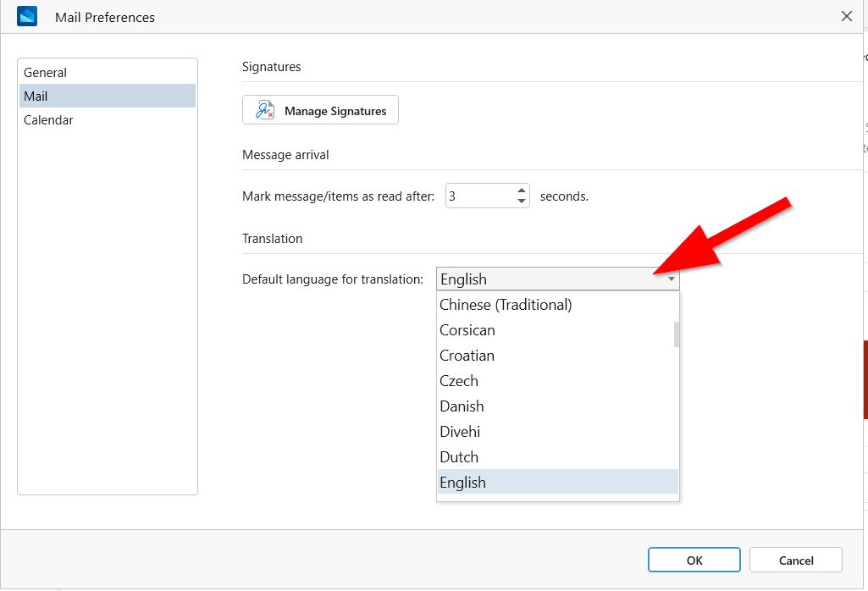
Task: Collapse the default language dropdown arrow
Action: [x=671, y=279]
